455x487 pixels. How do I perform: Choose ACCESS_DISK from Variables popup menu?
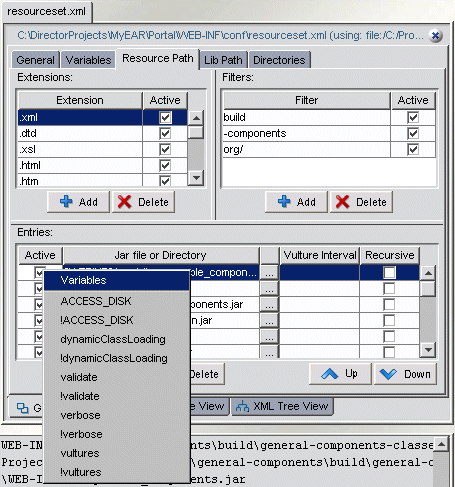(x=117, y=301)
